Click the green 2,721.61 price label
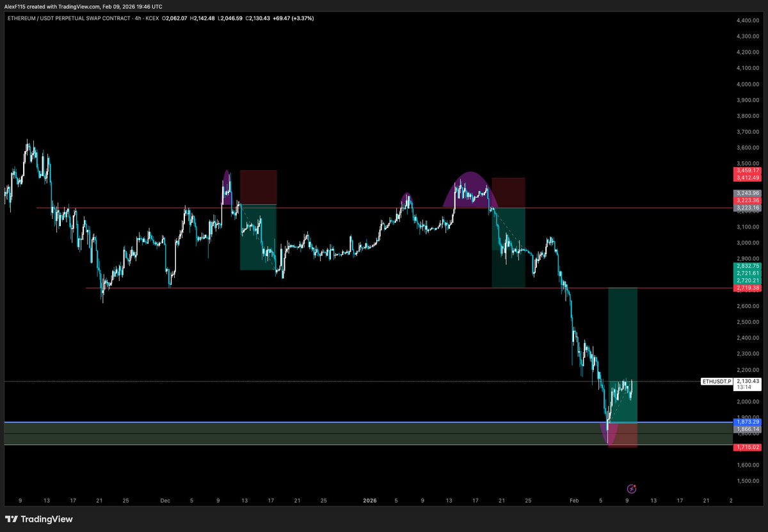 click(748, 273)
